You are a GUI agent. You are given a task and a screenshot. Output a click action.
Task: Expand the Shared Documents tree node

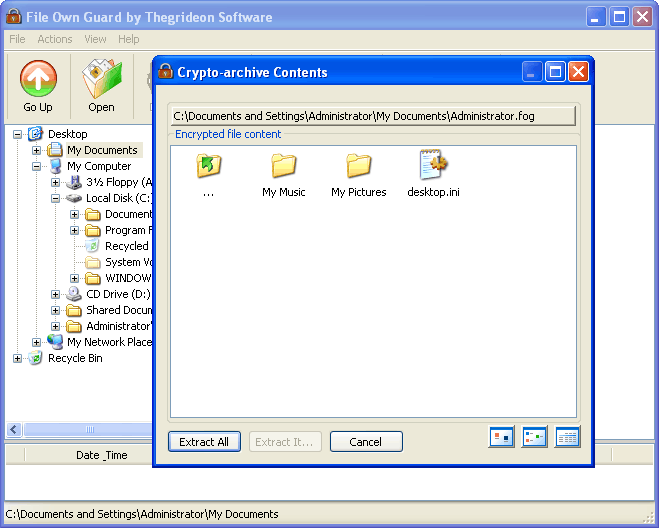(55, 310)
